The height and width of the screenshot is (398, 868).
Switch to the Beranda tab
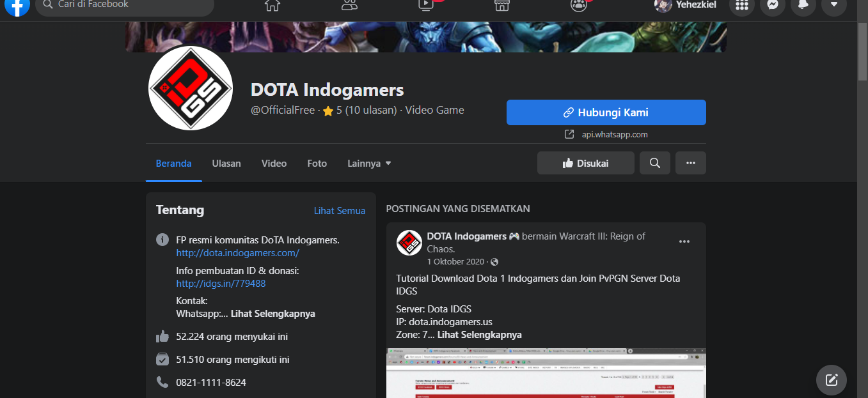click(174, 164)
